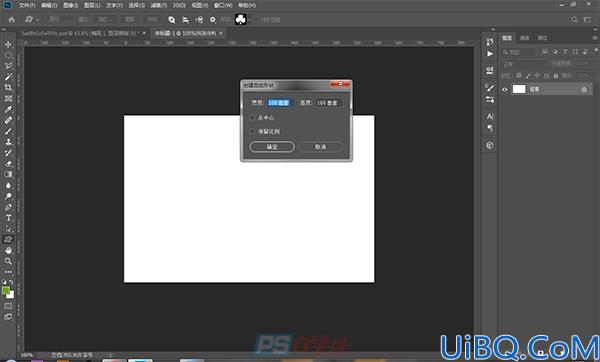
Task: Click the path alignment icon in options bar
Action: click(186, 20)
